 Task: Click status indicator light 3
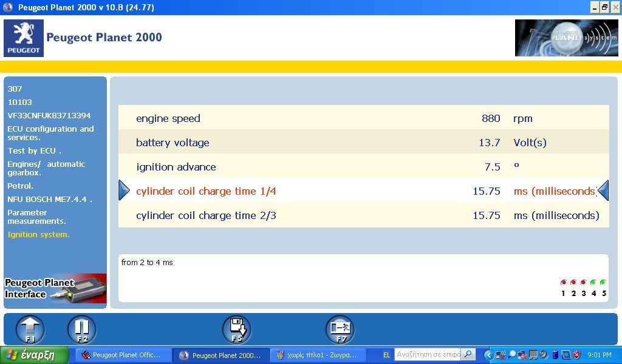tap(583, 283)
